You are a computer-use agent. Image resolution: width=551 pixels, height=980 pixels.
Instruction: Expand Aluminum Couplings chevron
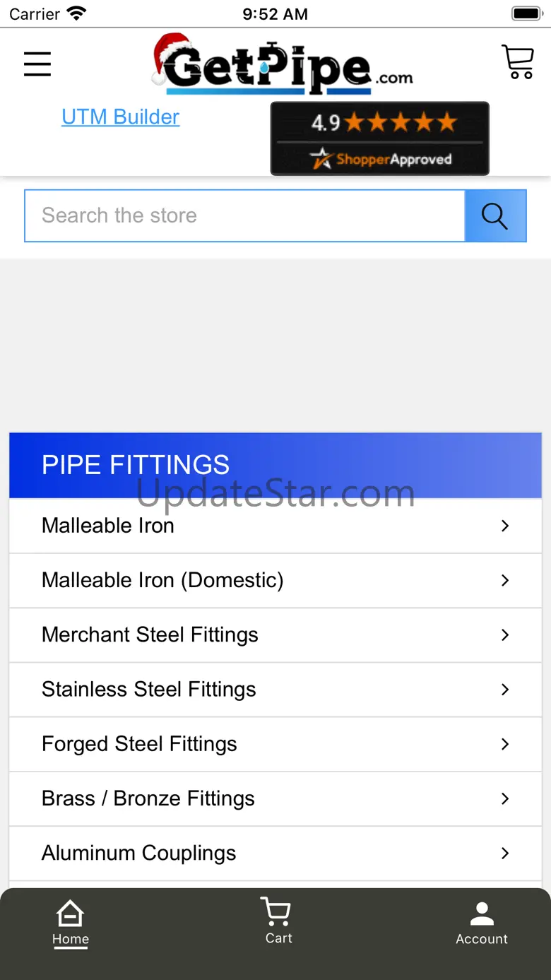click(505, 853)
